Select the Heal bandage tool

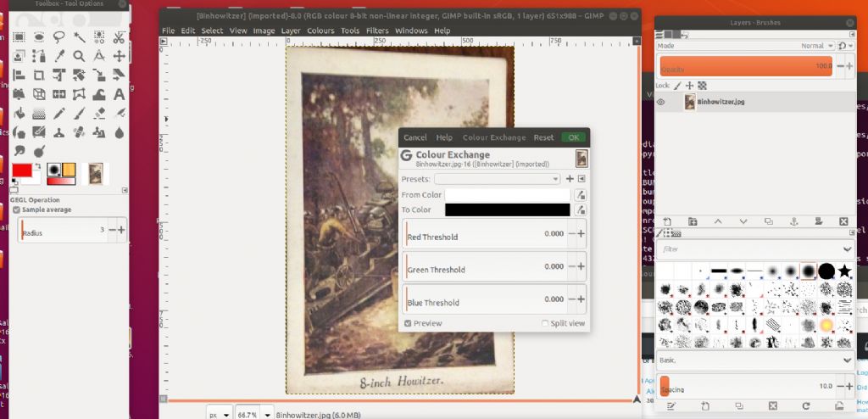coord(79,133)
